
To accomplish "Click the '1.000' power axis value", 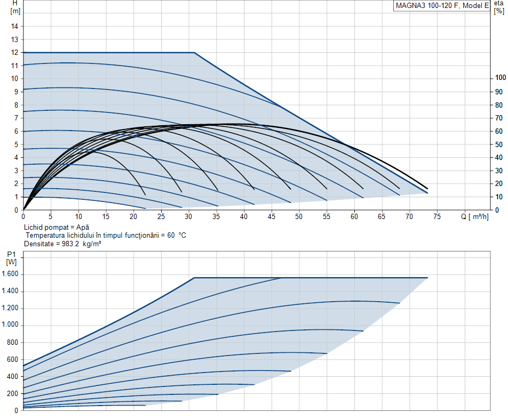I will click(x=10, y=325).
